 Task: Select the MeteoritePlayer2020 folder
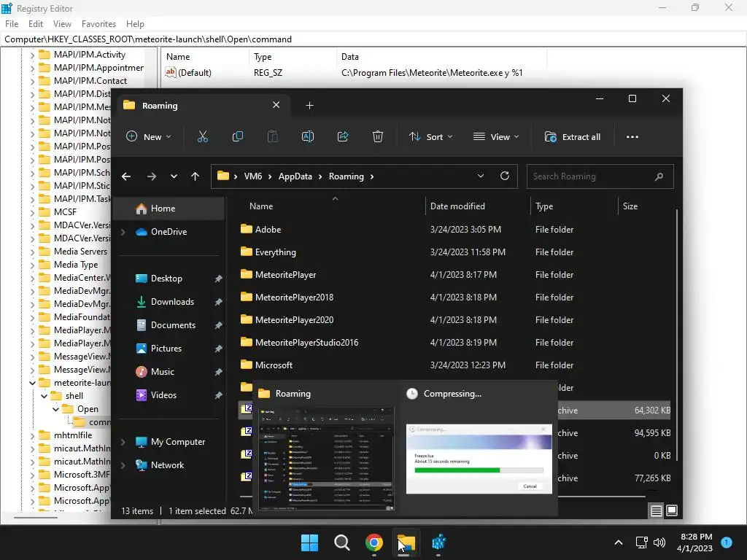pos(294,320)
